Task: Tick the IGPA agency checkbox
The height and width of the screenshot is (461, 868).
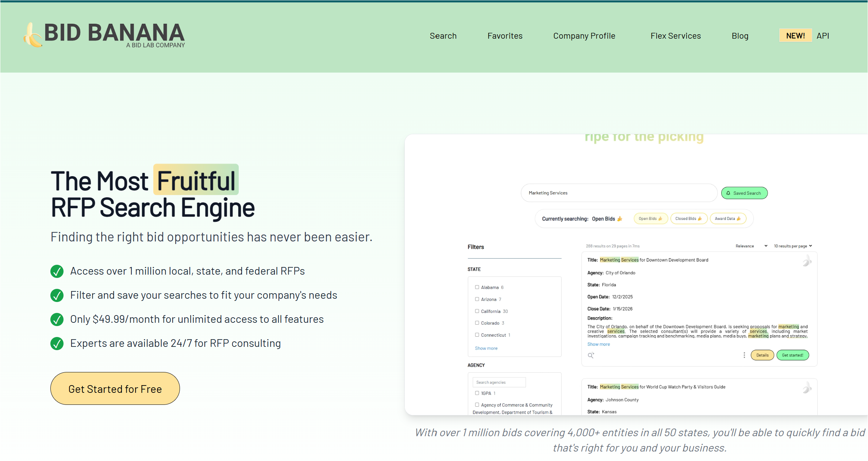Action: (477, 393)
